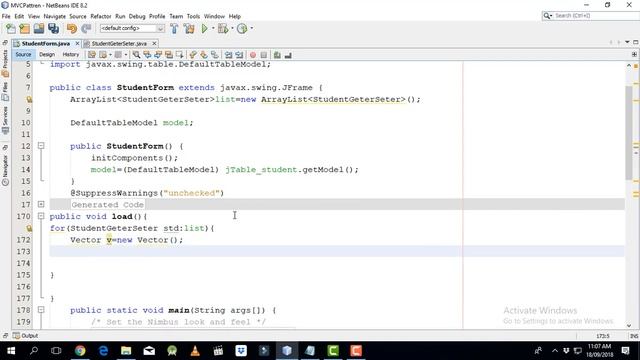640x360 pixels.
Task: Click the Generated Code collapsed block
Action: (108, 204)
